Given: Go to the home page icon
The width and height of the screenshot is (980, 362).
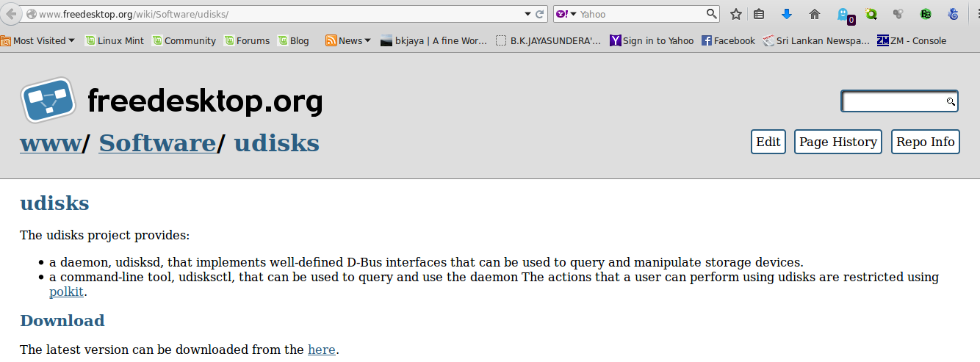Looking at the screenshot, I should (x=814, y=14).
